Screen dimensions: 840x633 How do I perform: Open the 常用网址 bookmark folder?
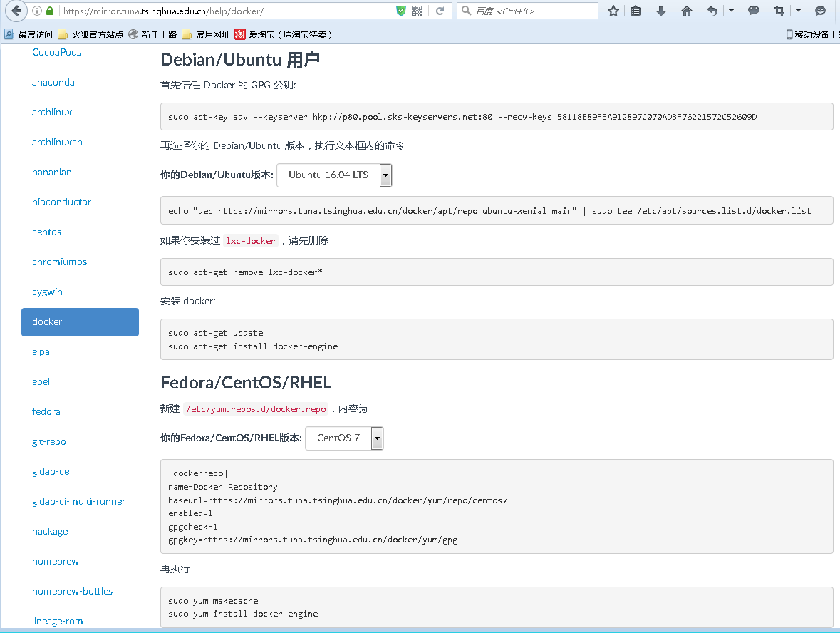(x=206, y=34)
